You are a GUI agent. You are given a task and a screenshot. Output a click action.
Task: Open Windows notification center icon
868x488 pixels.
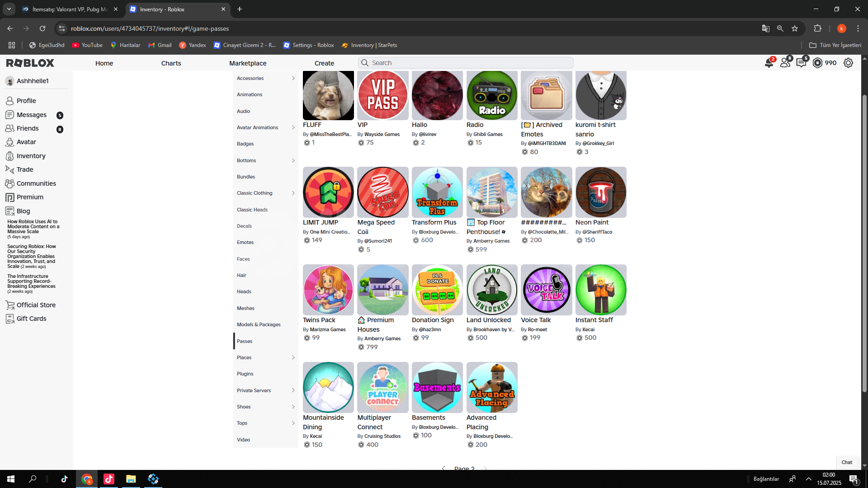(x=854, y=479)
